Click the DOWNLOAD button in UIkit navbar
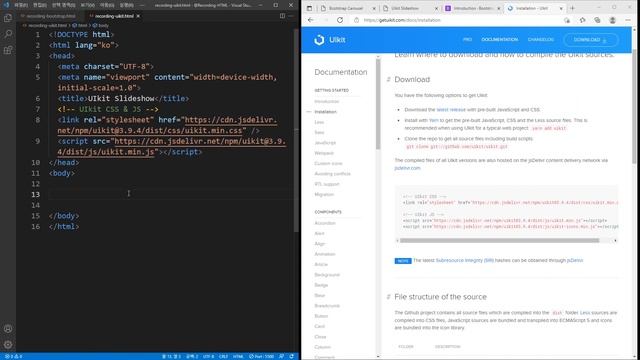 pyautogui.click(x=591, y=40)
